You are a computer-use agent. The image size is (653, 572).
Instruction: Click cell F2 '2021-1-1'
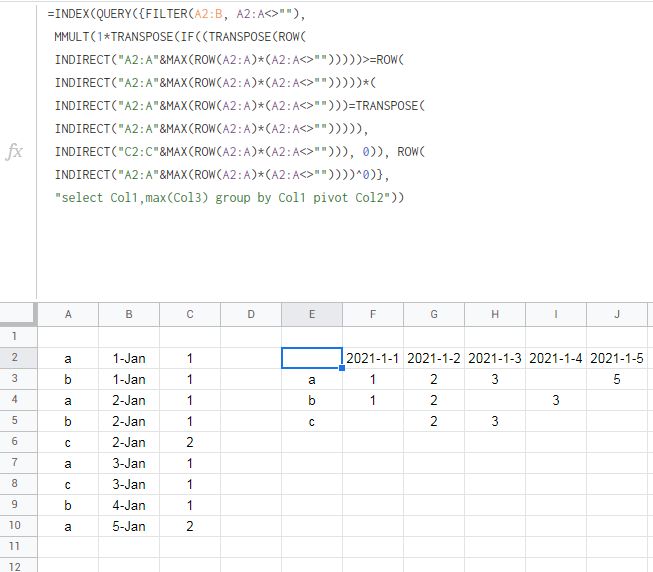tap(373, 358)
